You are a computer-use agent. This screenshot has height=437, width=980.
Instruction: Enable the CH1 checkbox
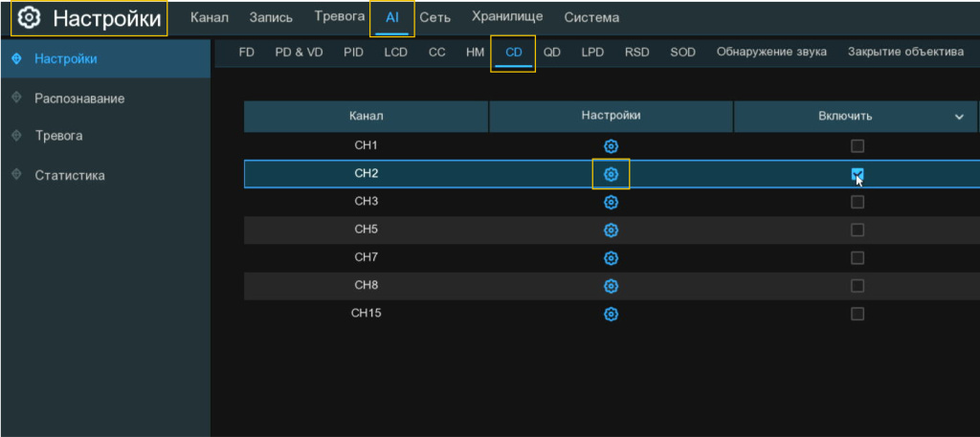point(857,146)
